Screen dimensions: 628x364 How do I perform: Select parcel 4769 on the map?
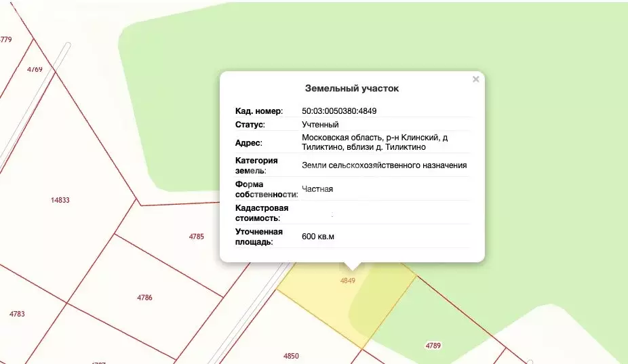[35, 69]
